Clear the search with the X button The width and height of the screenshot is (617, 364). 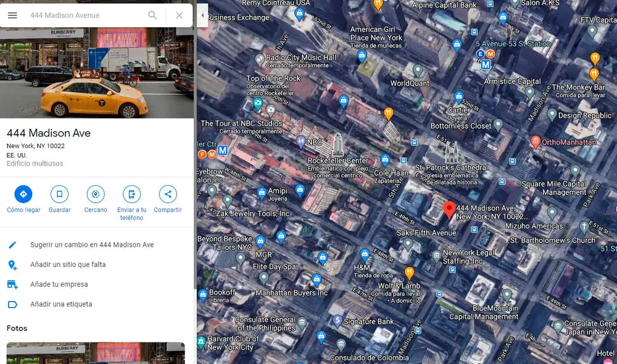pyautogui.click(x=179, y=15)
